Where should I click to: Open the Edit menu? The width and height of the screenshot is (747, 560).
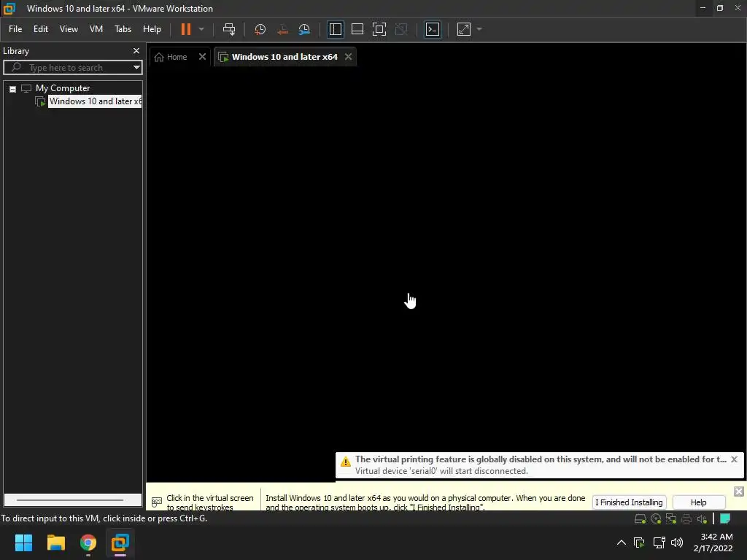pyautogui.click(x=41, y=29)
